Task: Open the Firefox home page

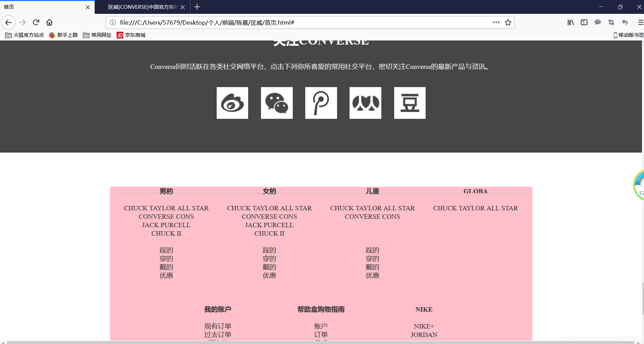Action: [x=49, y=23]
